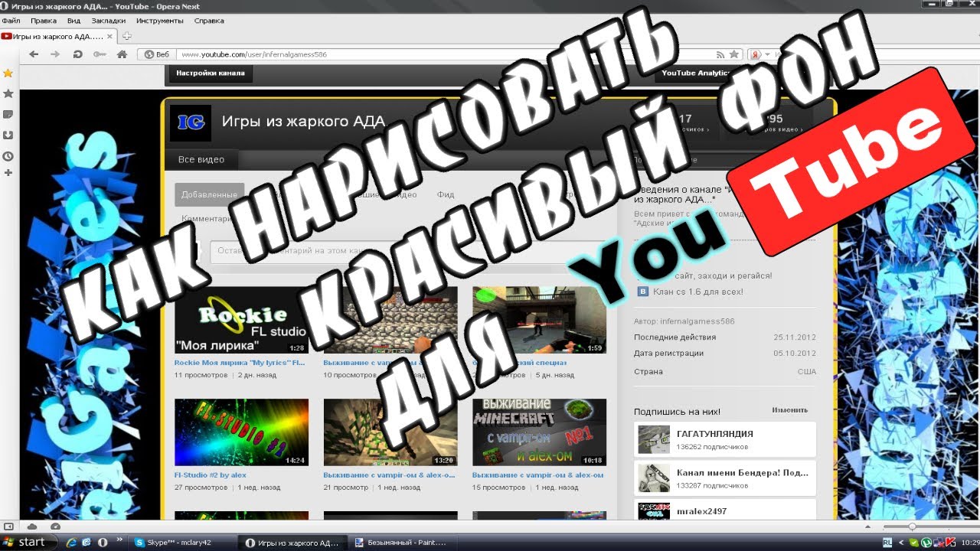Select the Фид tab

coord(446,194)
